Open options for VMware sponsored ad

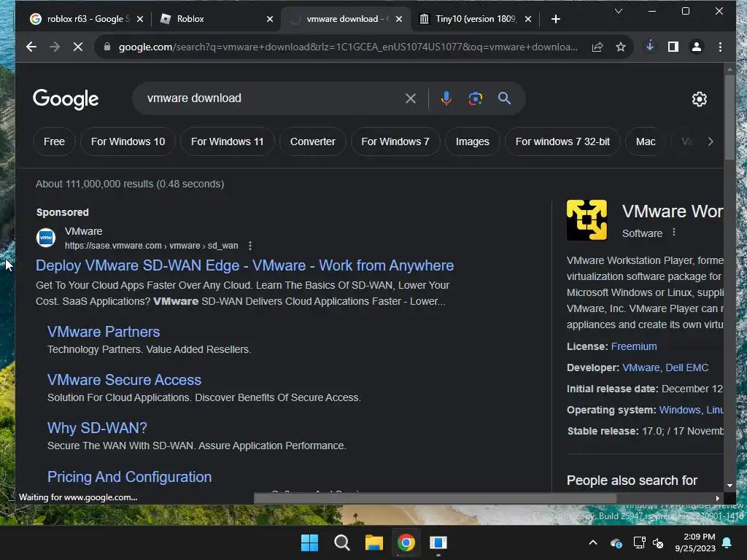249,246
